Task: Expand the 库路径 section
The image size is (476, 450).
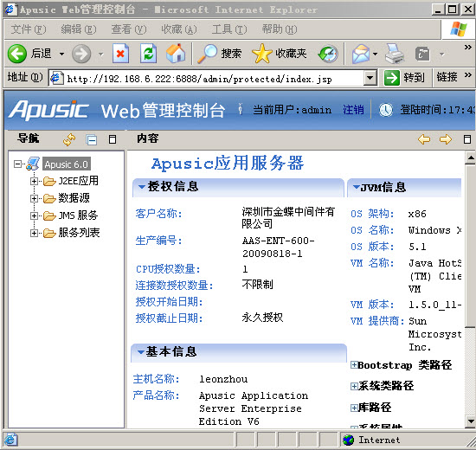Action: point(354,408)
